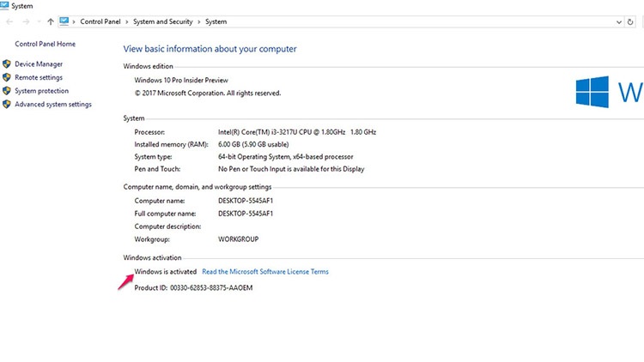The image size is (644, 362).
Task: Read the Microsoft Software License Terms
Action: 265,272
